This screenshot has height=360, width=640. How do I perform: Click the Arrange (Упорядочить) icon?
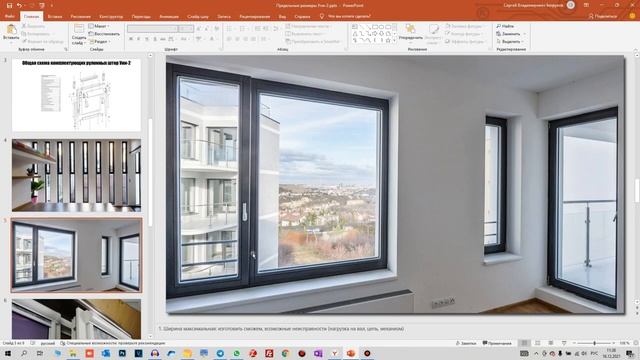point(410,29)
